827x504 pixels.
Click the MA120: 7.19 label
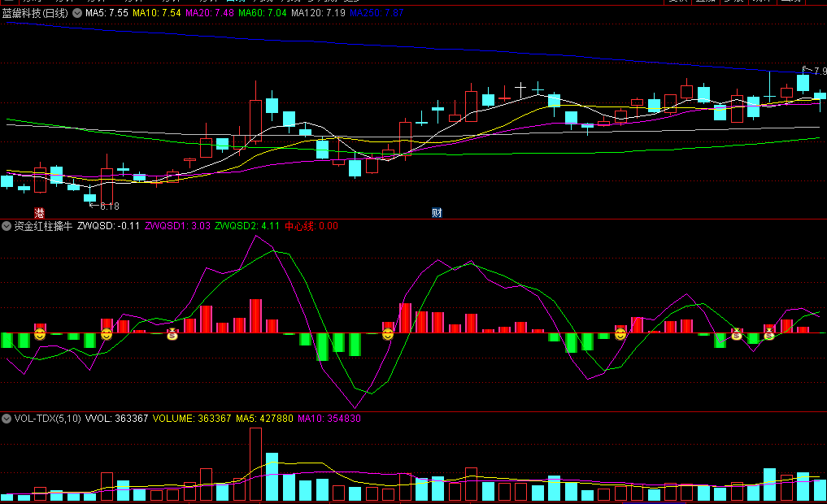pyautogui.click(x=318, y=13)
